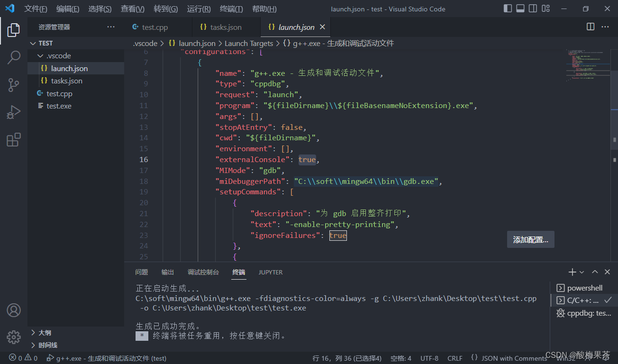Open the 编辑(E) menu
Viewport: 618px width, 364px height.
[x=68, y=9]
